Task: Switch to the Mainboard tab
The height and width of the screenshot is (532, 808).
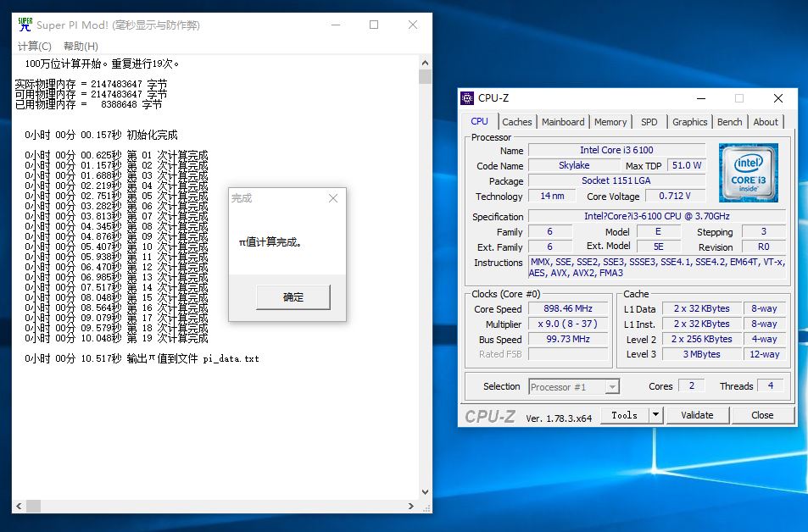Action: coord(563,122)
